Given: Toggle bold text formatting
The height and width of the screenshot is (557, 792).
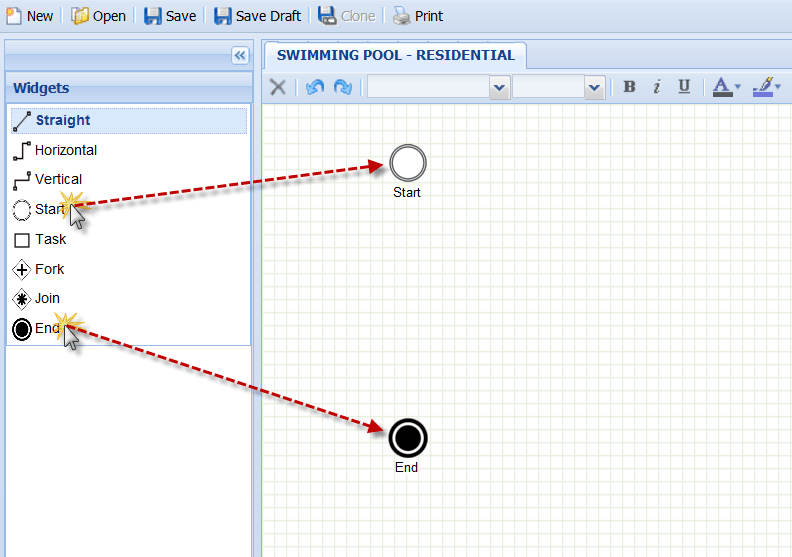Looking at the screenshot, I should 629,87.
